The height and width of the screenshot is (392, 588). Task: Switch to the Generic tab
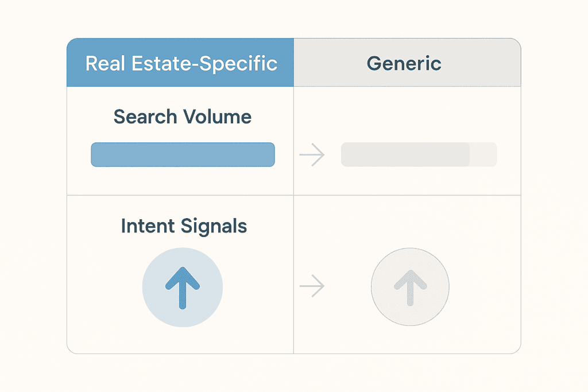[404, 63]
